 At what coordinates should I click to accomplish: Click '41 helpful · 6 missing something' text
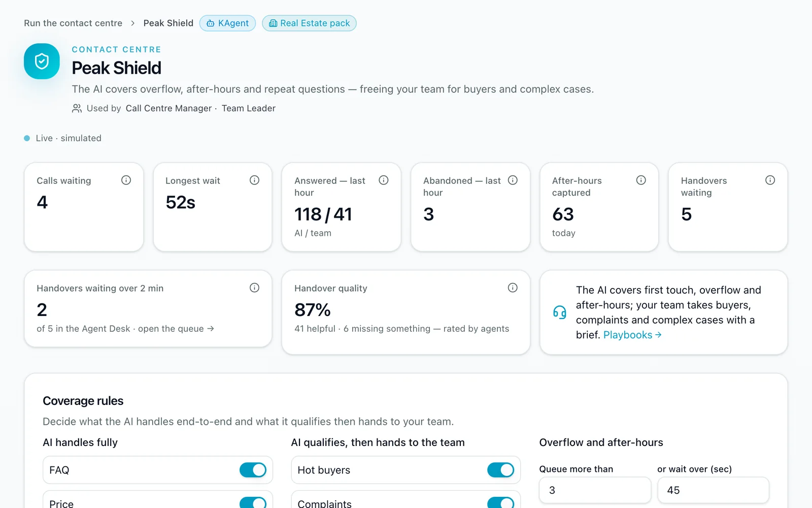[x=362, y=329]
